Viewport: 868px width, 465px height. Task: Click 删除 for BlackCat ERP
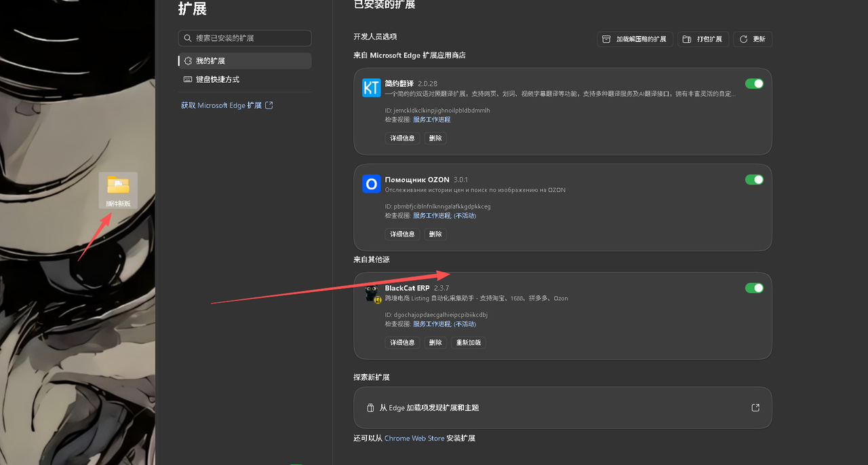coord(435,343)
